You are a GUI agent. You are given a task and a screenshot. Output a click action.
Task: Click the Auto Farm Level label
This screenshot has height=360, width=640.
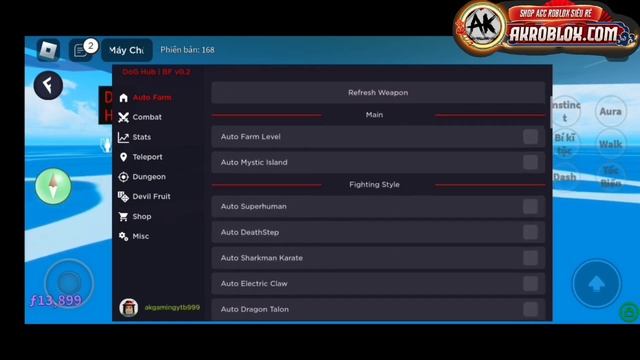(x=251, y=137)
